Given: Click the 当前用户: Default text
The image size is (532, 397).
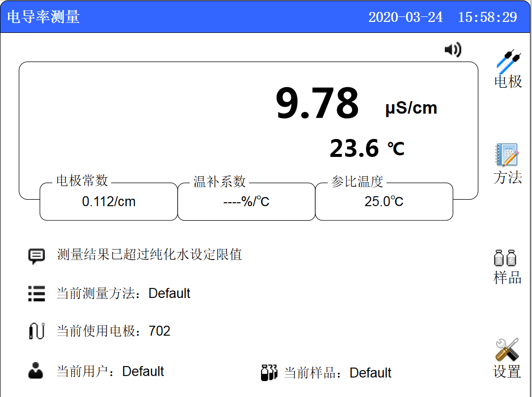Looking at the screenshot, I should click(110, 372).
